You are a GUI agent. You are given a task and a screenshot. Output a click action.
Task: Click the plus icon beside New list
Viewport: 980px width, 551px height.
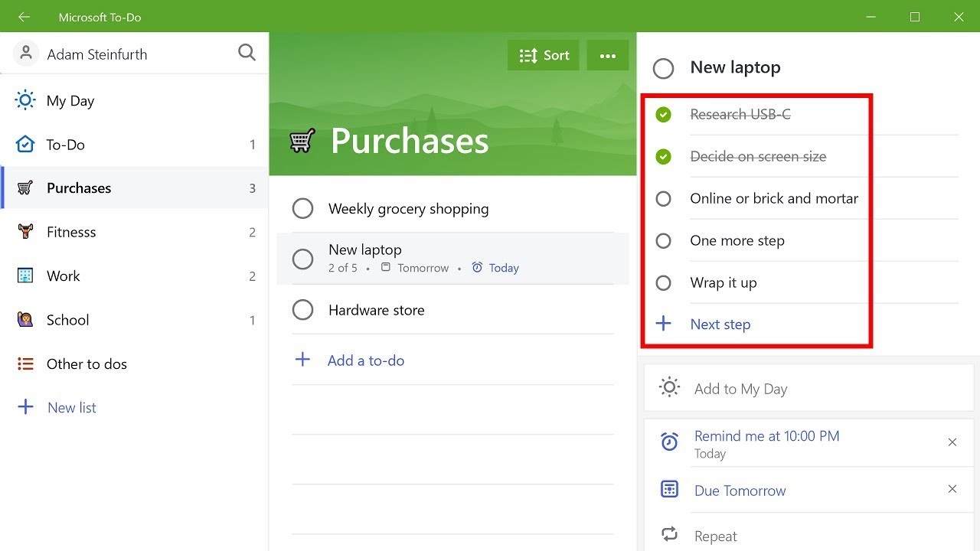pos(25,407)
